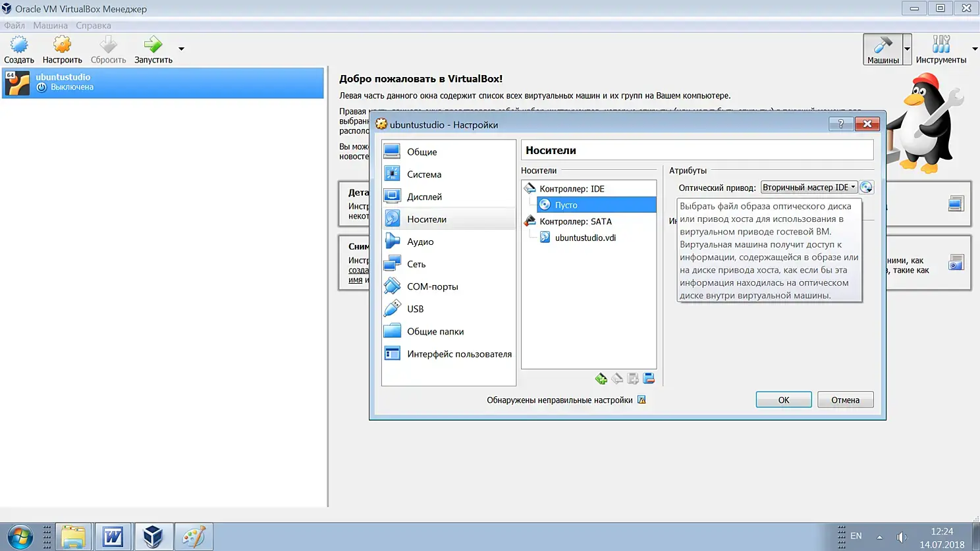This screenshot has height=551, width=980.
Task: Open the USB settings category
Action: pos(449,309)
